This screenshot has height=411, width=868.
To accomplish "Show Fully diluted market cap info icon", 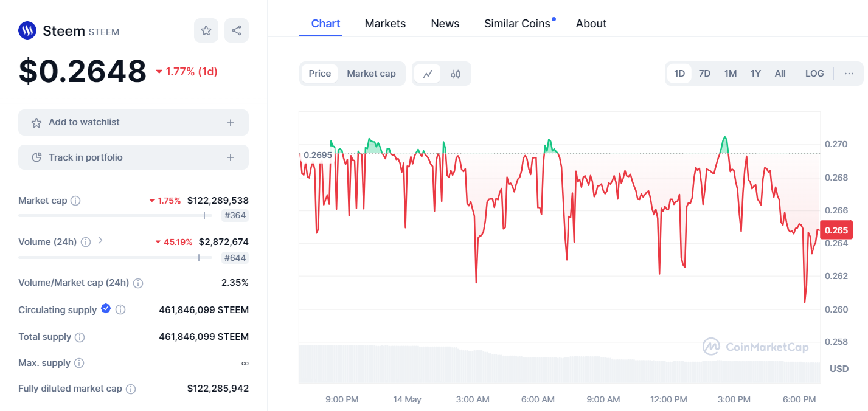I will click(131, 389).
